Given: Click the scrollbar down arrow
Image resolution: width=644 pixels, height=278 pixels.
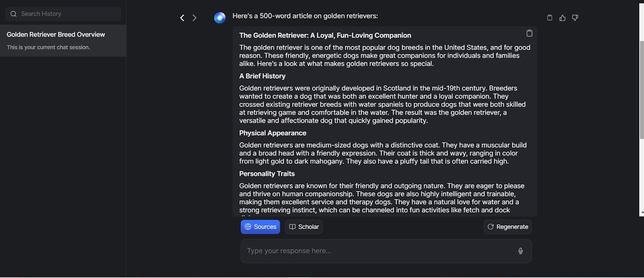Looking at the screenshot, I should click(642, 212).
